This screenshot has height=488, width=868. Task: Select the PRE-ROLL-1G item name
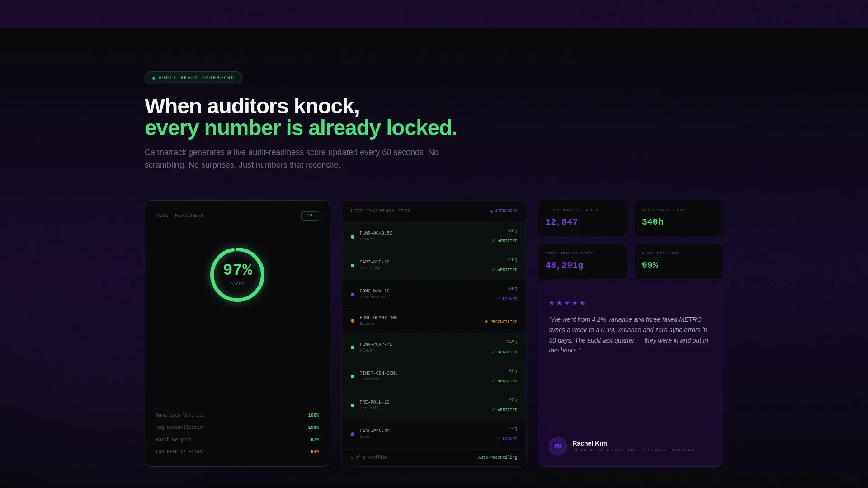375,403
